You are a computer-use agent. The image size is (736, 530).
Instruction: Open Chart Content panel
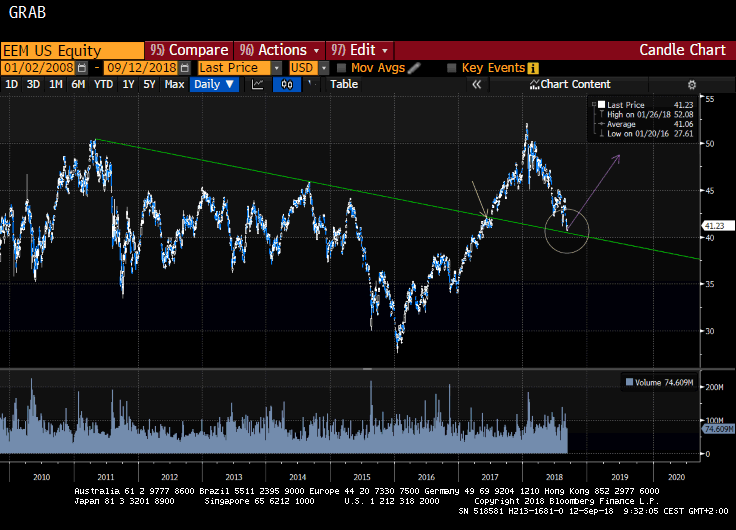[570, 84]
